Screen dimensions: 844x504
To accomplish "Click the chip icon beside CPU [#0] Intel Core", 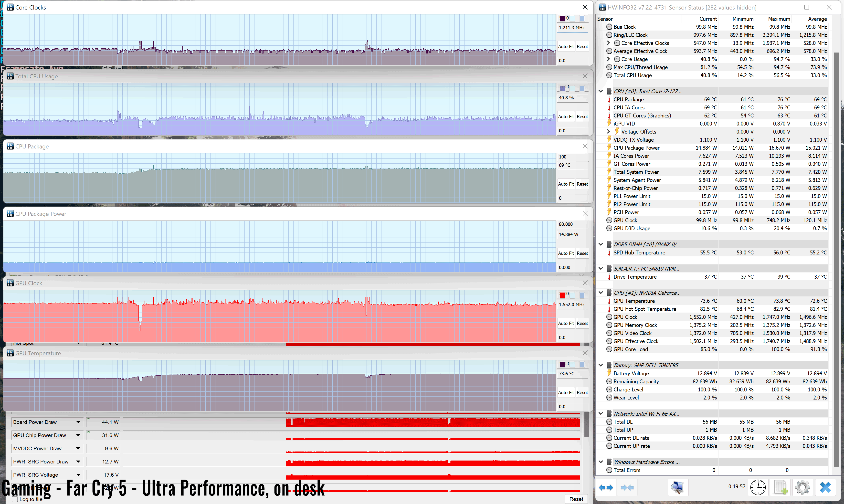I will point(609,91).
